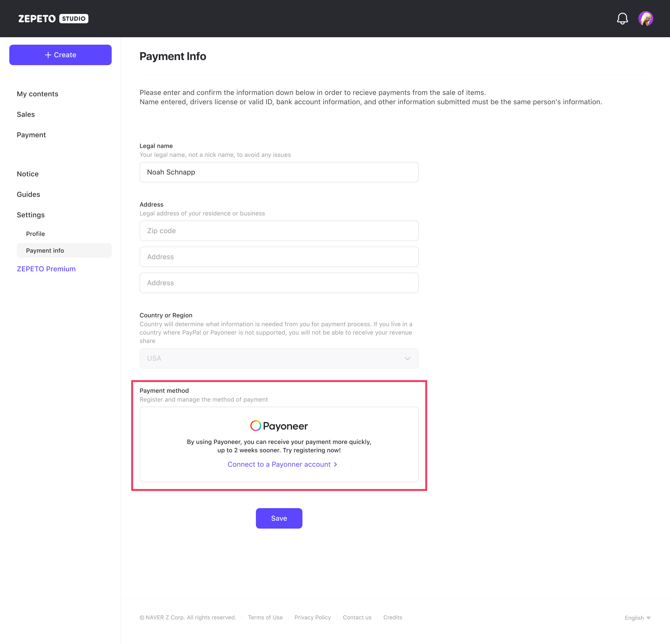The height and width of the screenshot is (644, 670).
Task: Click the ZEPETO Studio logo
Action: [x=53, y=18]
